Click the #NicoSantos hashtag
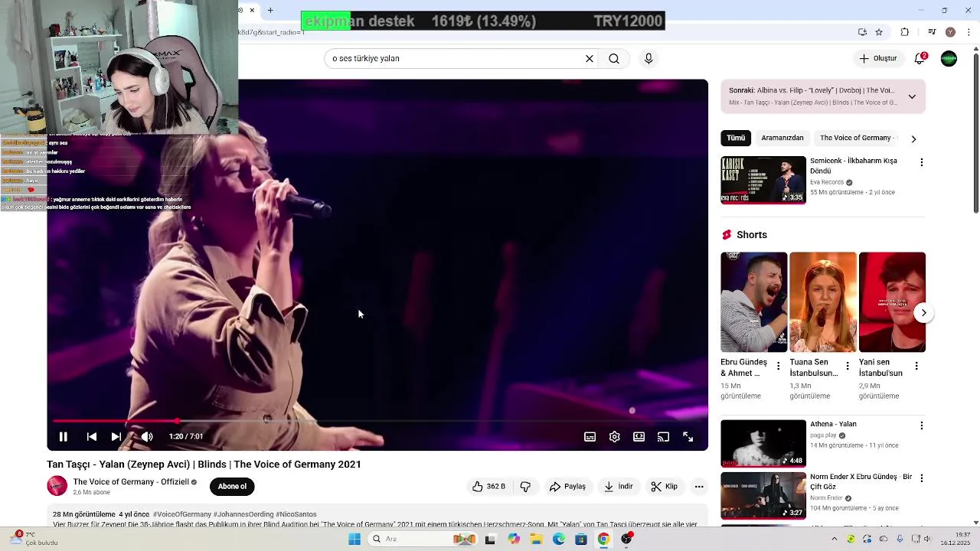The width and height of the screenshot is (980, 551). [x=296, y=514]
